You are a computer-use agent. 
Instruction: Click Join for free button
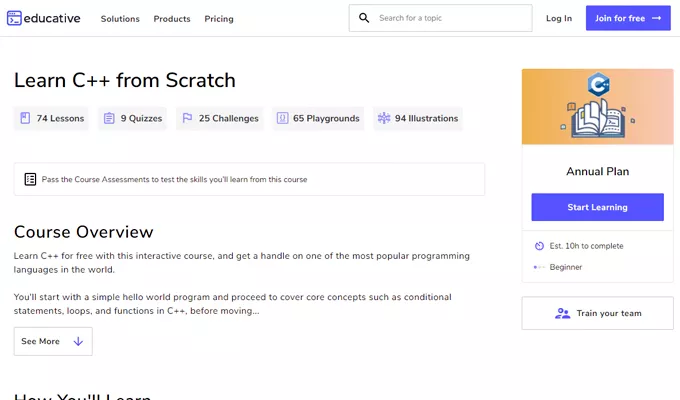tap(628, 18)
